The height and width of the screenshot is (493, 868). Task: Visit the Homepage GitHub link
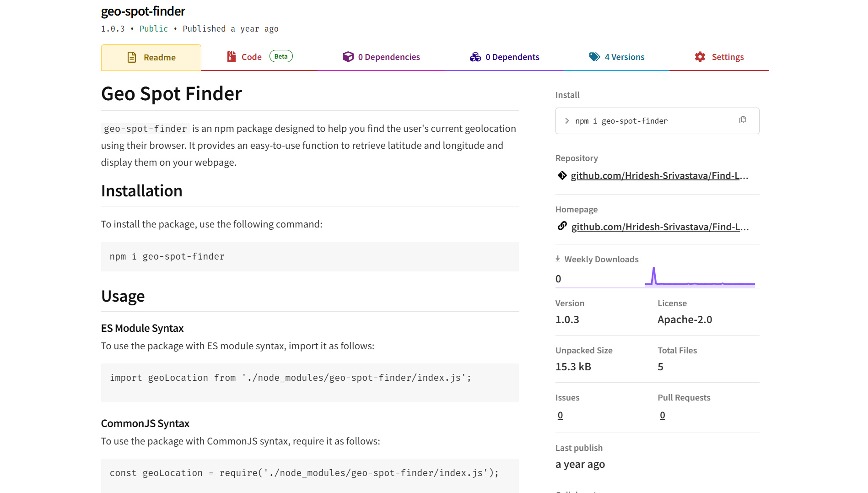point(659,227)
